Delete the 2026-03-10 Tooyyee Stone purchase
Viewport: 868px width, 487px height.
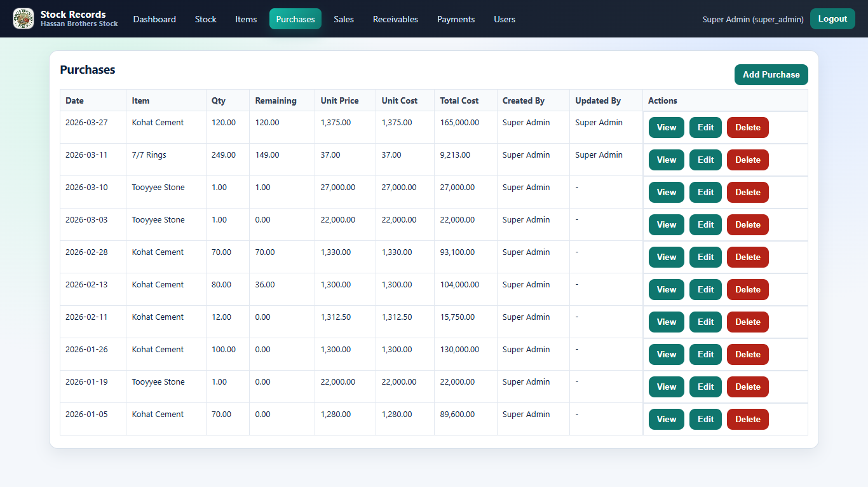(748, 192)
